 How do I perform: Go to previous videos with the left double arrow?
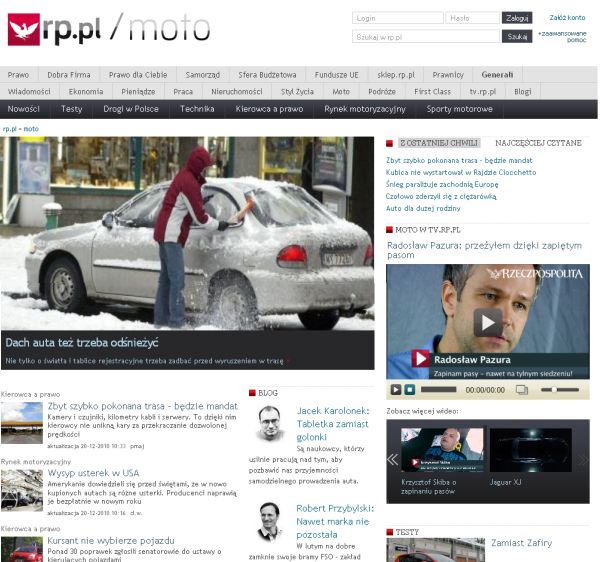(x=392, y=459)
